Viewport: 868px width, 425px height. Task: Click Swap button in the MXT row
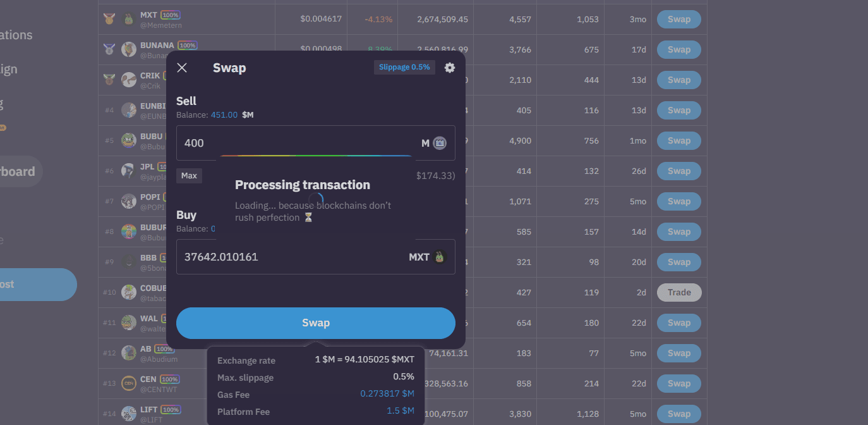pyautogui.click(x=679, y=19)
